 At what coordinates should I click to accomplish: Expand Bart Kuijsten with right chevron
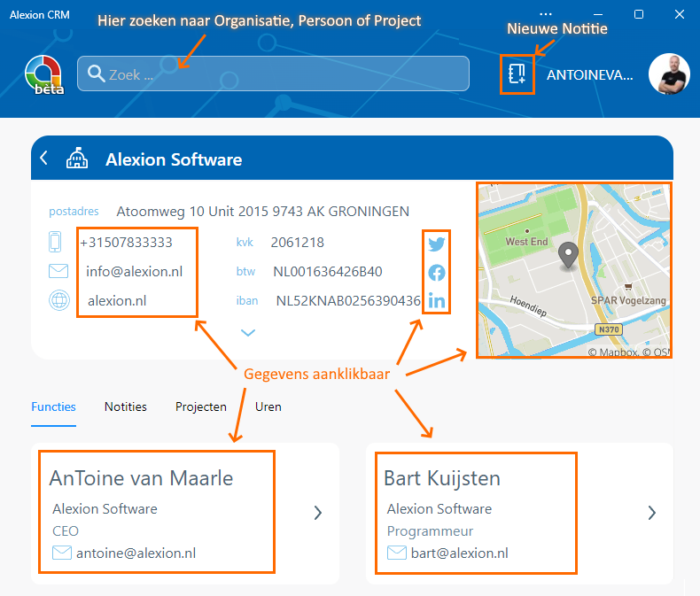click(x=652, y=513)
